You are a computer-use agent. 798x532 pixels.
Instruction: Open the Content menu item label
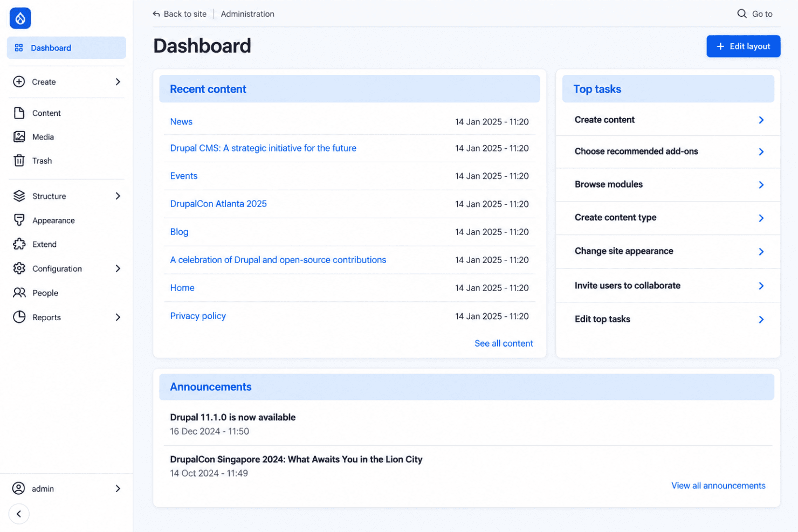tap(46, 113)
